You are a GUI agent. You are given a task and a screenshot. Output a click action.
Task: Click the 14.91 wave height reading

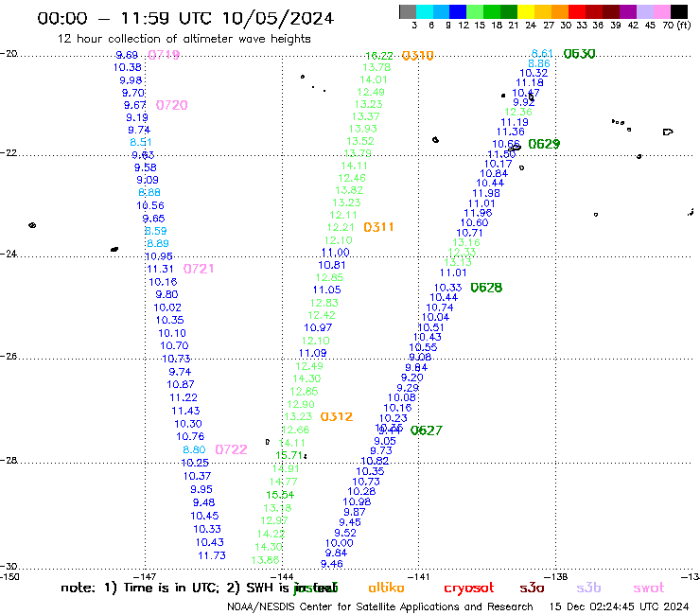coord(286,468)
